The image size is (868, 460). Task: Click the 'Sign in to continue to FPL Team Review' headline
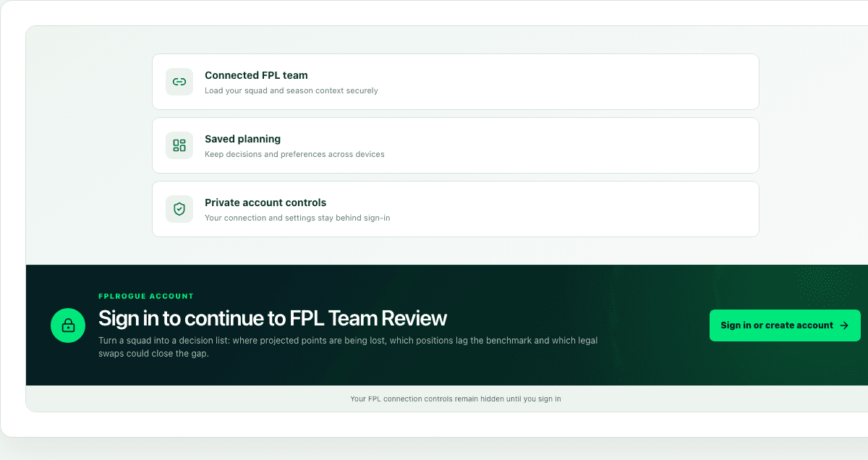coord(273,318)
